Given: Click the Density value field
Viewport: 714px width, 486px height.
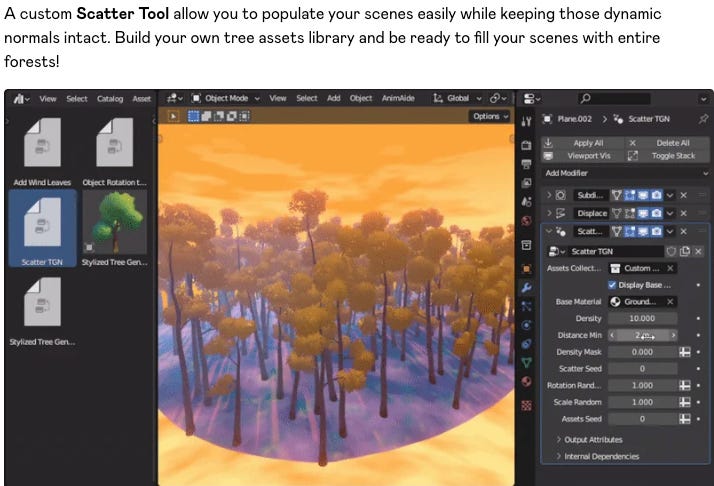Looking at the screenshot, I should (642, 318).
